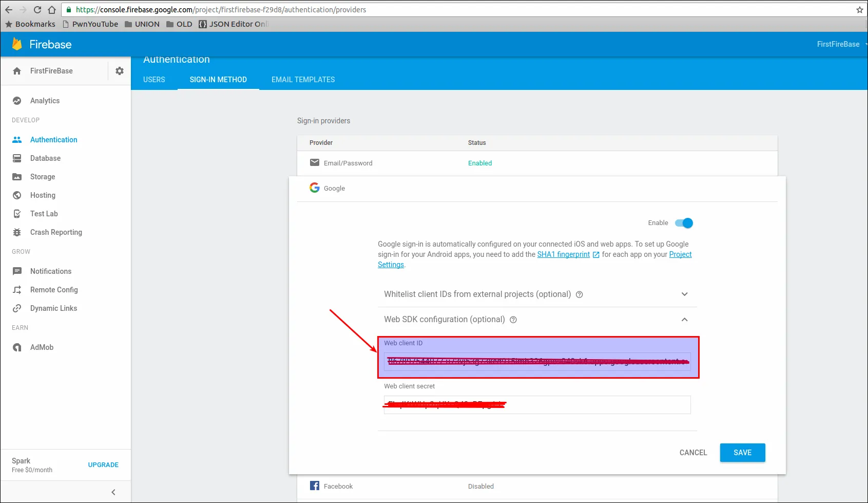Click the FirstFireBase project overview label
Screen dimensions: 868x503
click(x=51, y=71)
